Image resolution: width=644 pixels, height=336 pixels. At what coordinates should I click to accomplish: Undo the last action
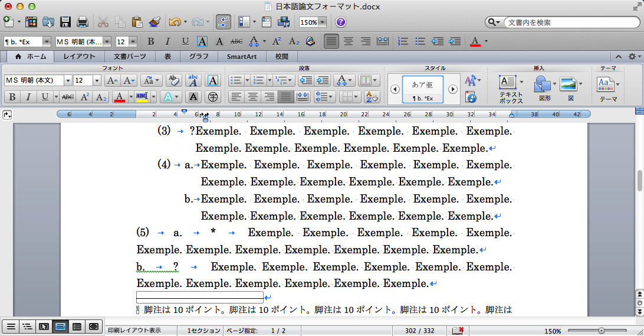(x=175, y=22)
